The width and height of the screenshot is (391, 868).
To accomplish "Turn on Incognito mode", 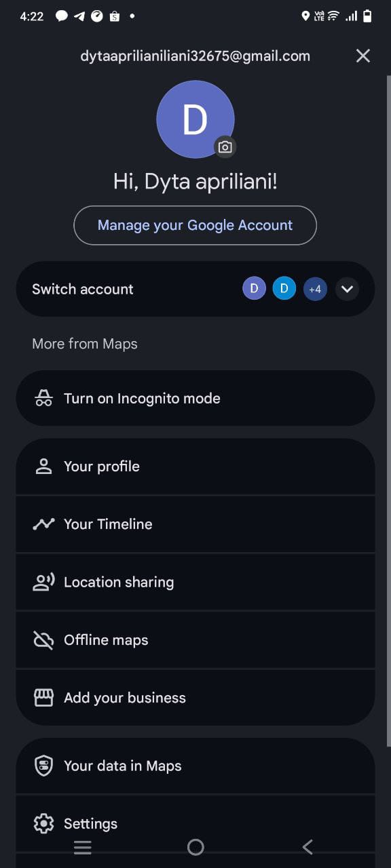I will [195, 398].
